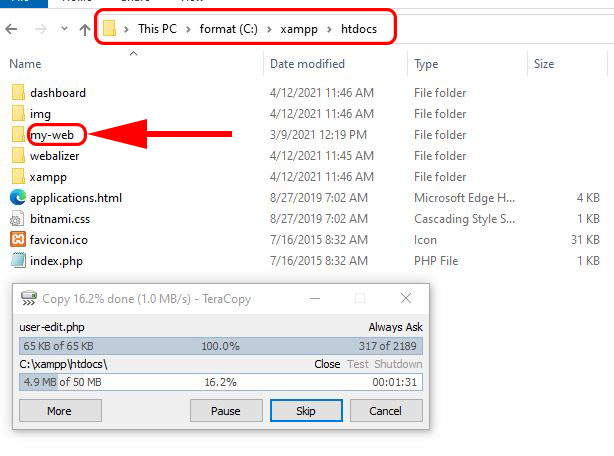Select the my-web folder name
The width and height of the screenshot is (614, 456).
point(52,135)
